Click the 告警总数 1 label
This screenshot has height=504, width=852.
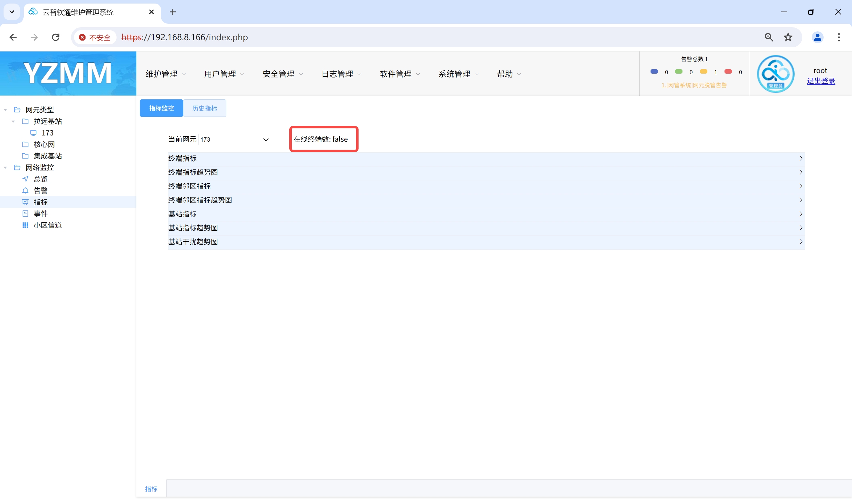point(694,59)
